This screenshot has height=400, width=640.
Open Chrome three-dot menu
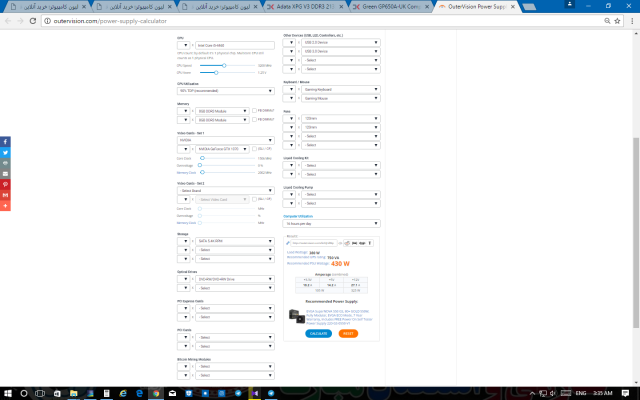632,21
